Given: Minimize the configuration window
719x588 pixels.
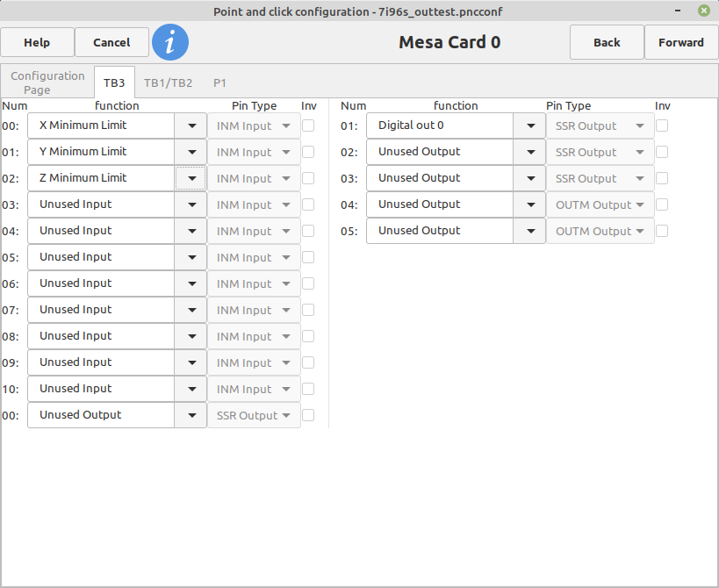Looking at the screenshot, I should click(x=678, y=11).
